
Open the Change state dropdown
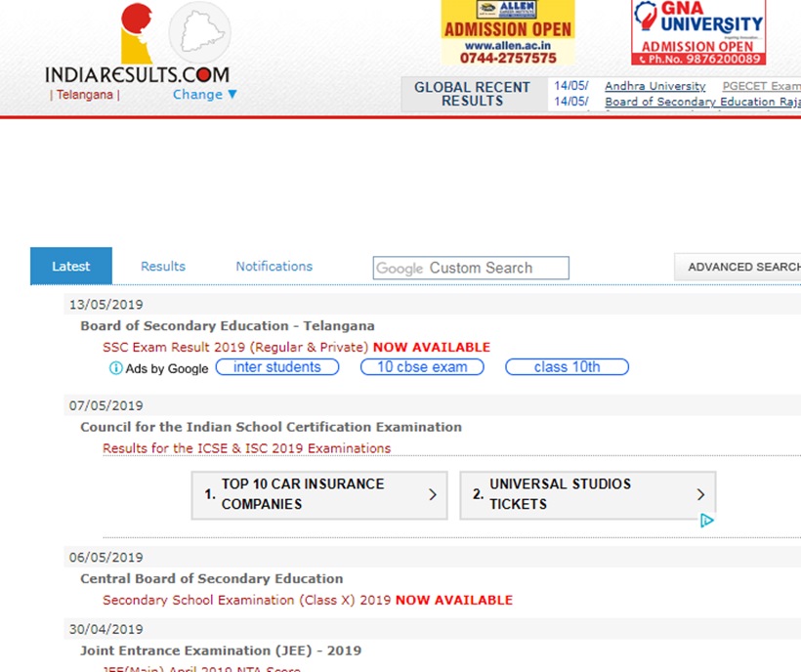coord(205,95)
